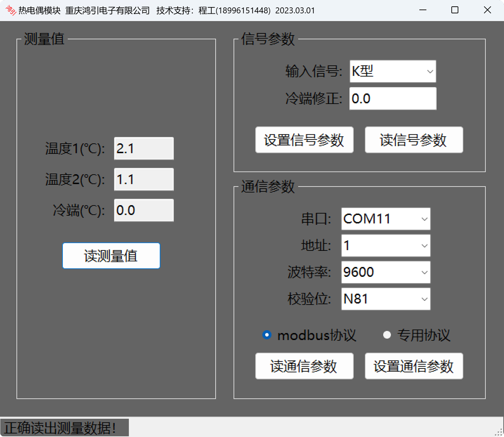This screenshot has height=437, width=504.
Task: Focus the 冷端修正 input field
Action: click(x=393, y=99)
